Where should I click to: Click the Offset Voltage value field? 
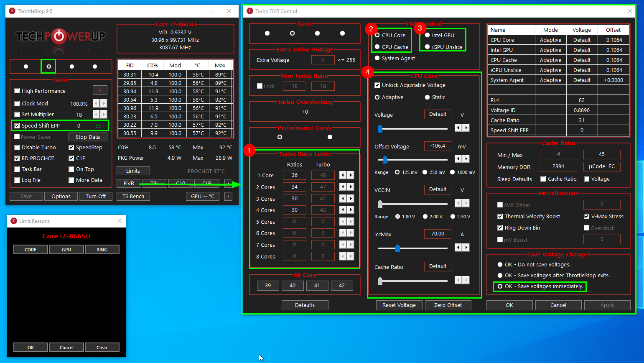point(438,146)
